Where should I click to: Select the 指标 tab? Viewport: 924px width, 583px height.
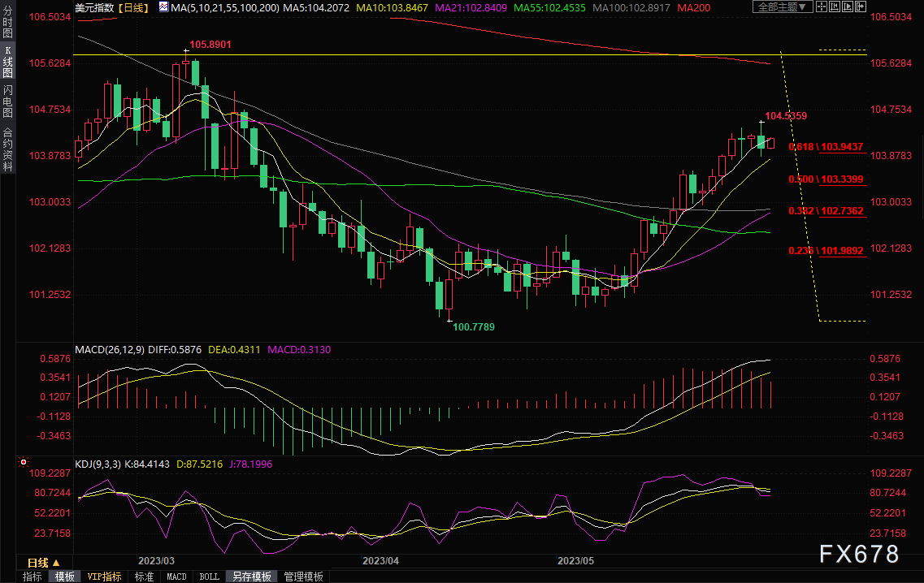(32, 577)
